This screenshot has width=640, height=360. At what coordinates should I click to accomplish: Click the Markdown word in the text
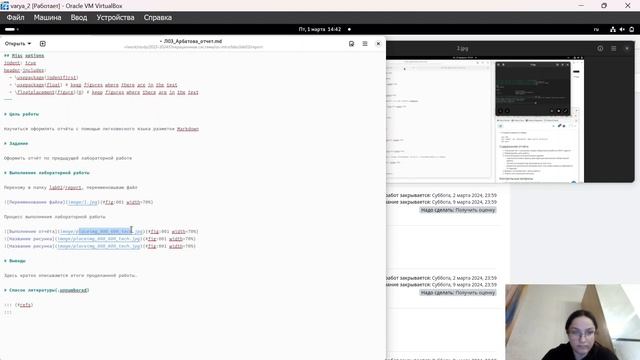(188, 129)
